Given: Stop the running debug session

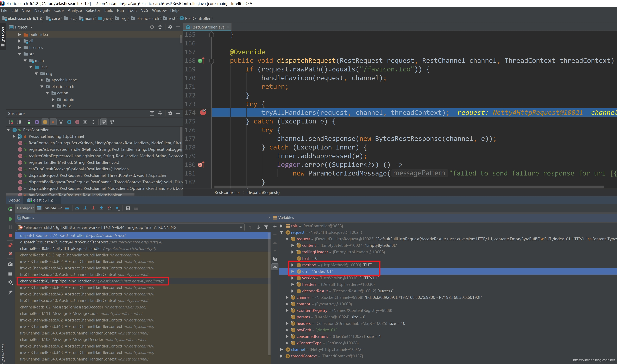Looking at the screenshot, I should tap(10, 235).
